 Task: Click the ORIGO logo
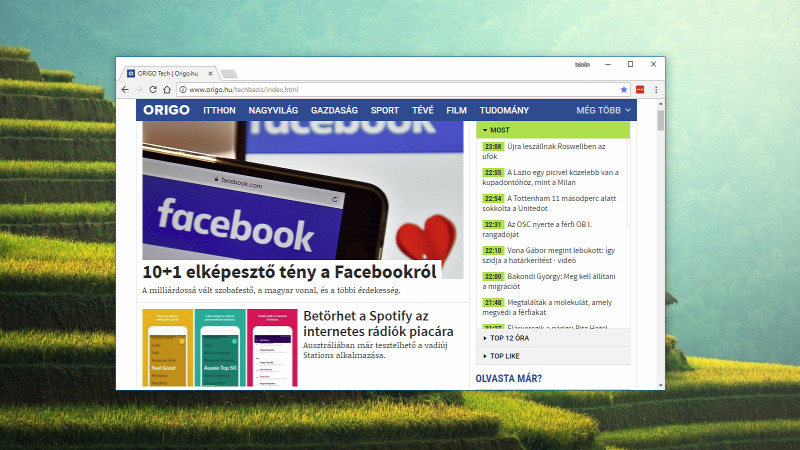[x=166, y=110]
